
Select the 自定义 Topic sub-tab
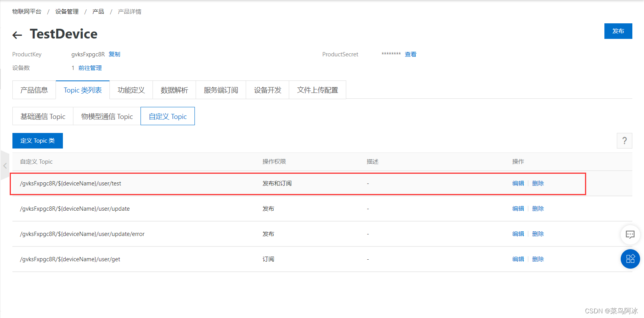click(x=168, y=116)
